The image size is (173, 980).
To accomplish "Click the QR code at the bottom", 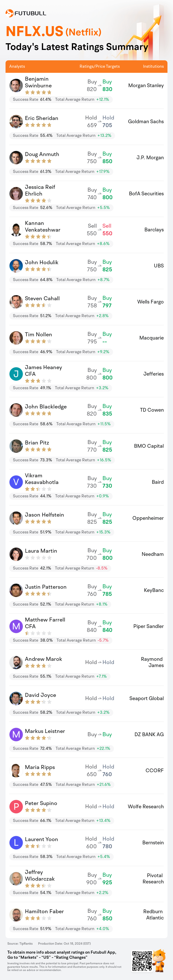I will pyautogui.click(x=142, y=961).
